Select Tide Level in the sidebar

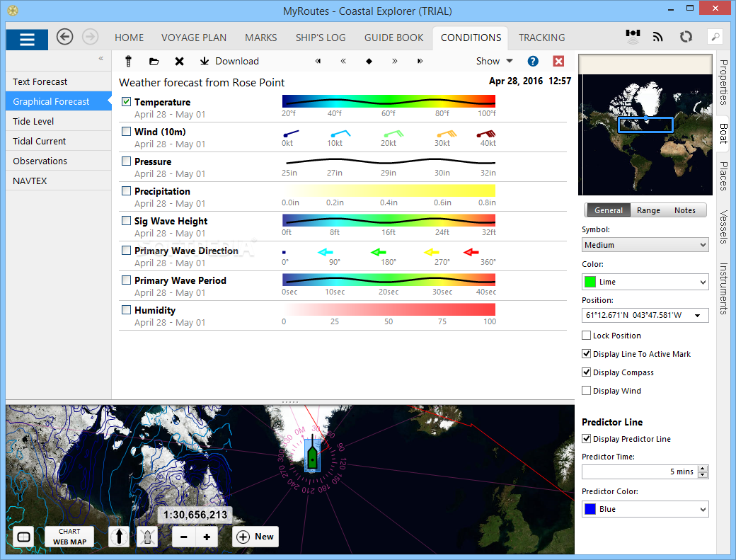(33, 122)
